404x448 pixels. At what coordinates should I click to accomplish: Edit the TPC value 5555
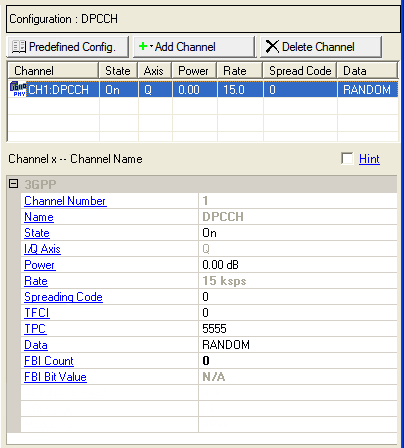(x=298, y=329)
